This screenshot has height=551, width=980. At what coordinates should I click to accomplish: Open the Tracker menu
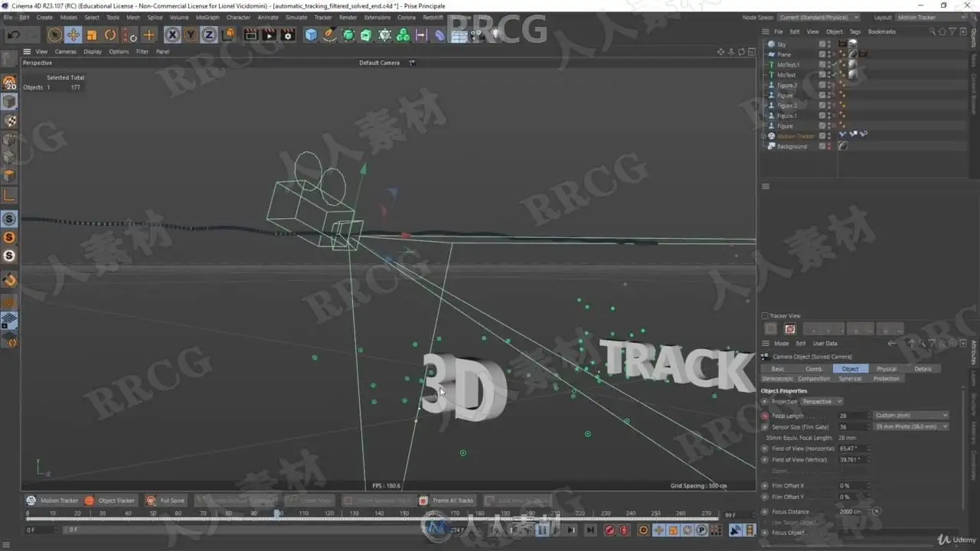pos(323,17)
